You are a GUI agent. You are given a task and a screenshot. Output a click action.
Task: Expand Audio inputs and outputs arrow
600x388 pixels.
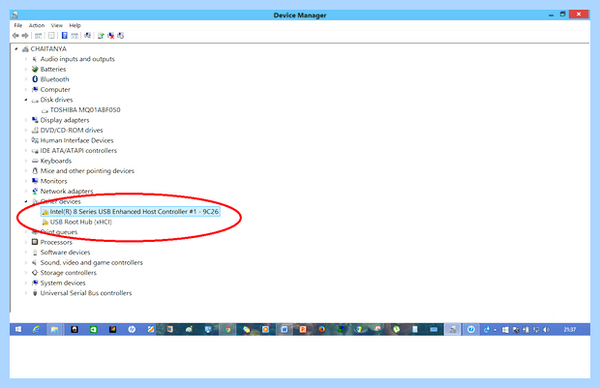26,59
